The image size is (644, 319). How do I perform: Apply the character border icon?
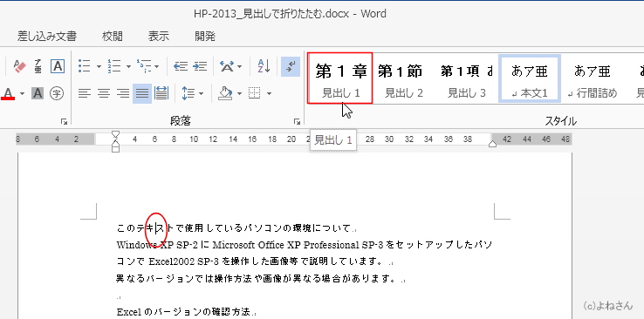coord(58,66)
